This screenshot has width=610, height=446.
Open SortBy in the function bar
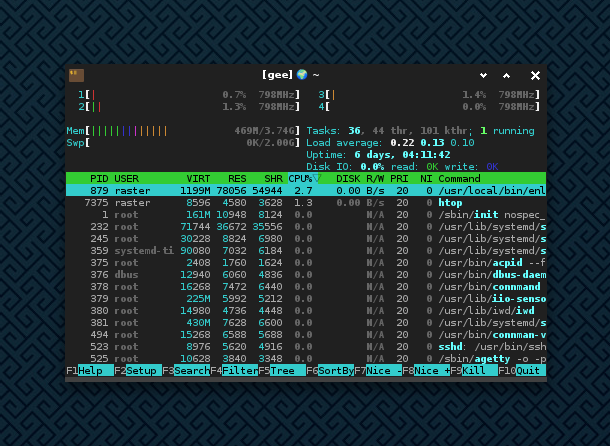click(336, 370)
